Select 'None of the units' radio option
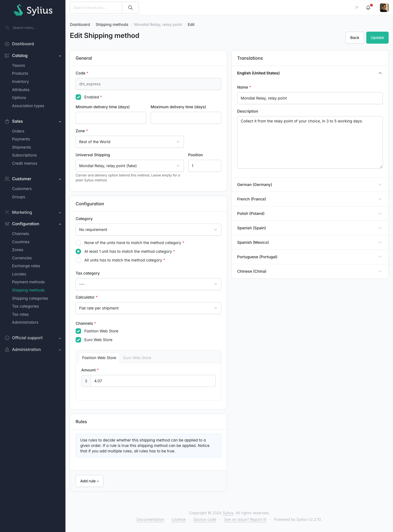The width and height of the screenshot is (393, 532). pyautogui.click(x=78, y=243)
